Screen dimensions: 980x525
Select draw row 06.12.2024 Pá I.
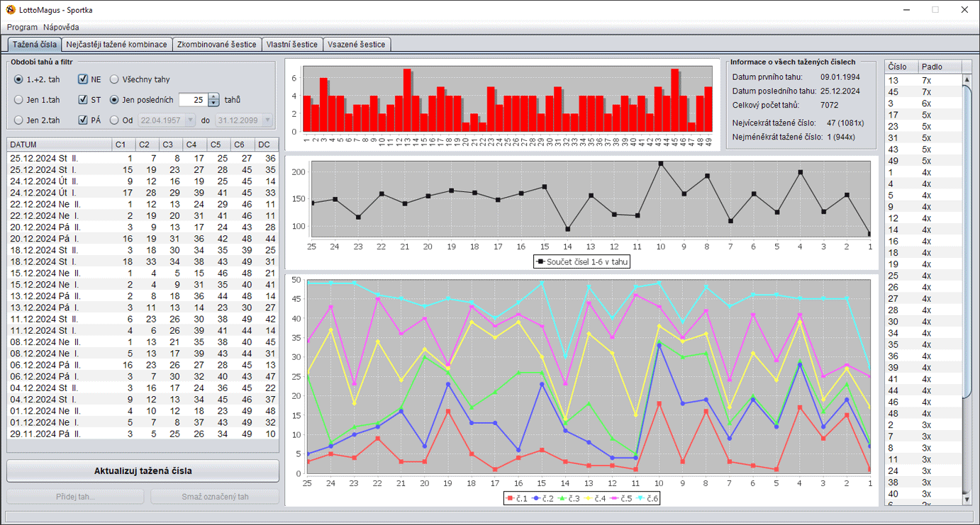[143, 376]
